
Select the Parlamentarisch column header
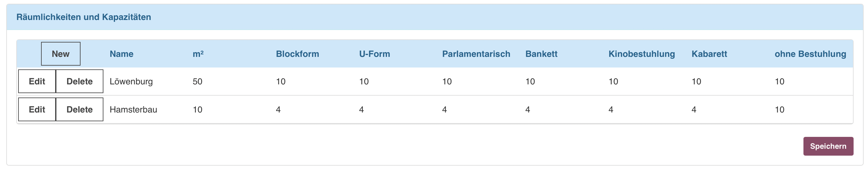click(x=476, y=54)
